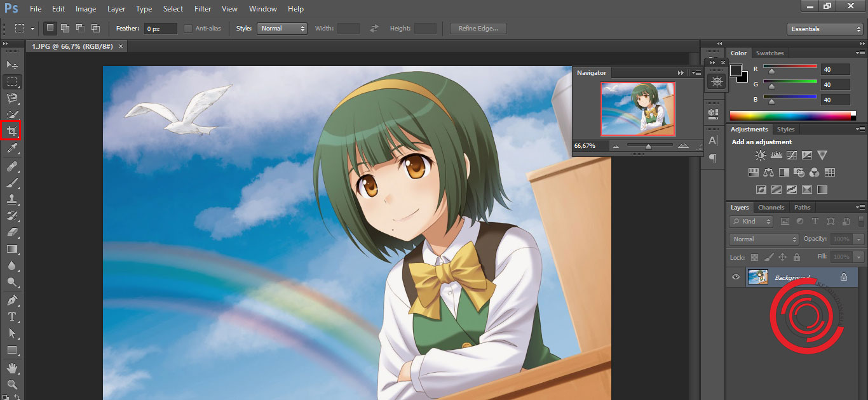Switch to the Styles tab
This screenshot has width=868, height=400.
click(785, 130)
